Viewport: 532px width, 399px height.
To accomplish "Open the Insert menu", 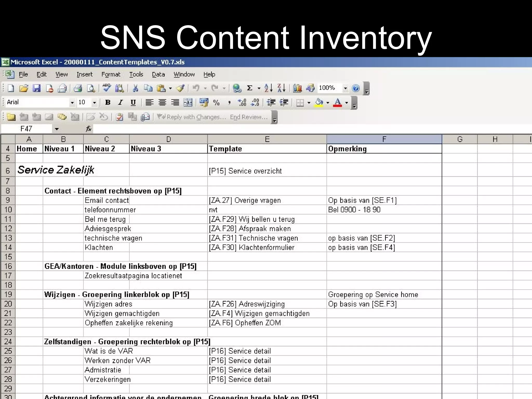I will 85,75.
